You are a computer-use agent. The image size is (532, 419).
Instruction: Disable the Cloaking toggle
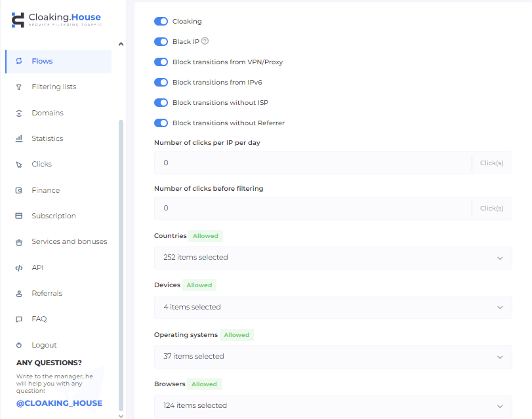pos(161,22)
